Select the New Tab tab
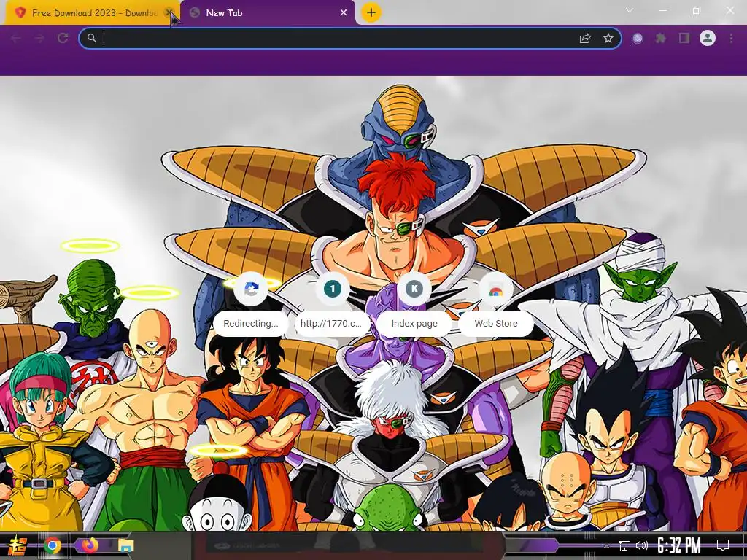 coord(267,13)
